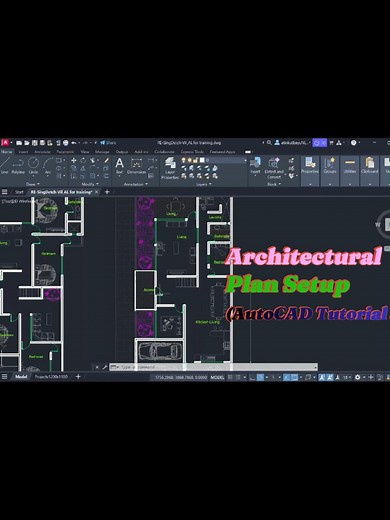Open the user account dropdown
390x520 pixels.
[292, 143]
